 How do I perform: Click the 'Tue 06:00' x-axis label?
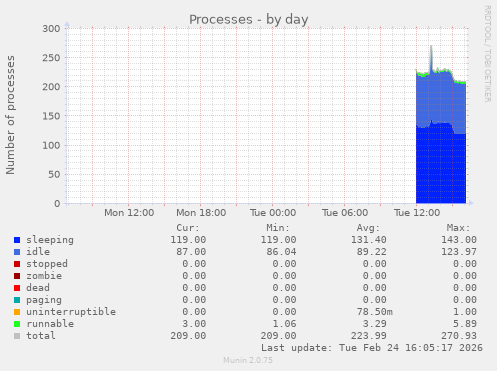(x=345, y=213)
